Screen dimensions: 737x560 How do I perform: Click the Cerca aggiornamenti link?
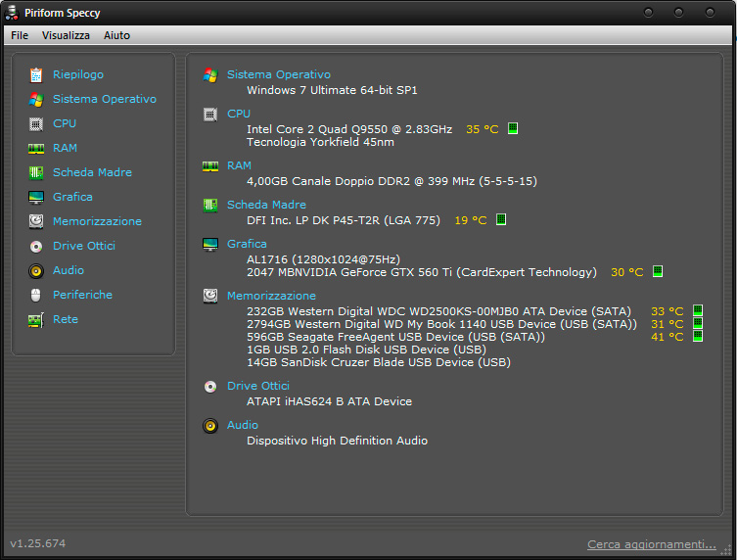pos(651,544)
